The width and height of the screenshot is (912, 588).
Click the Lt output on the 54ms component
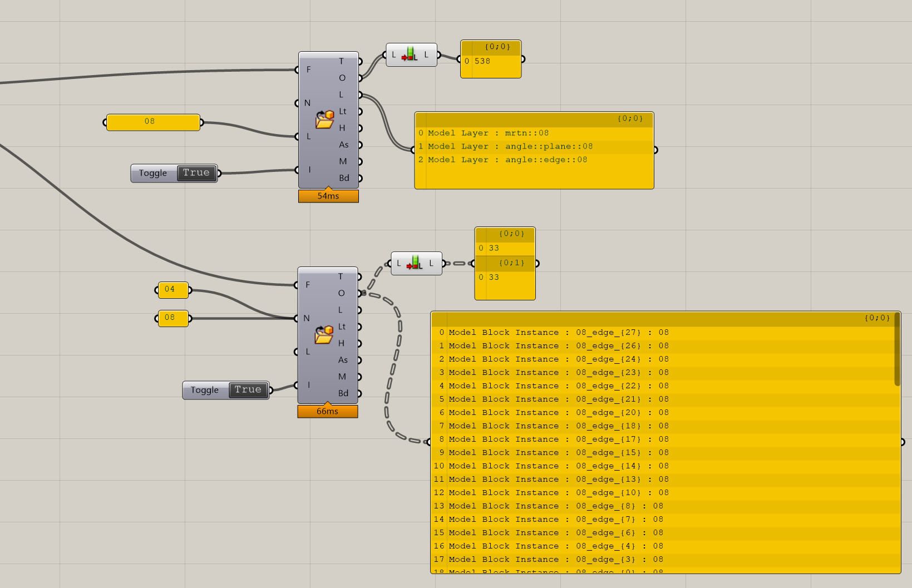(x=343, y=111)
